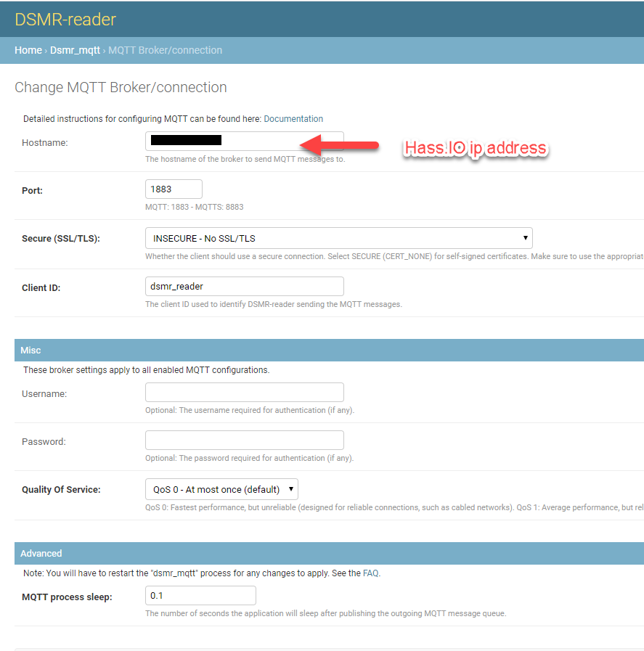Click the 'MQTT Broker/connection' breadcrumb text

coord(166,50)
